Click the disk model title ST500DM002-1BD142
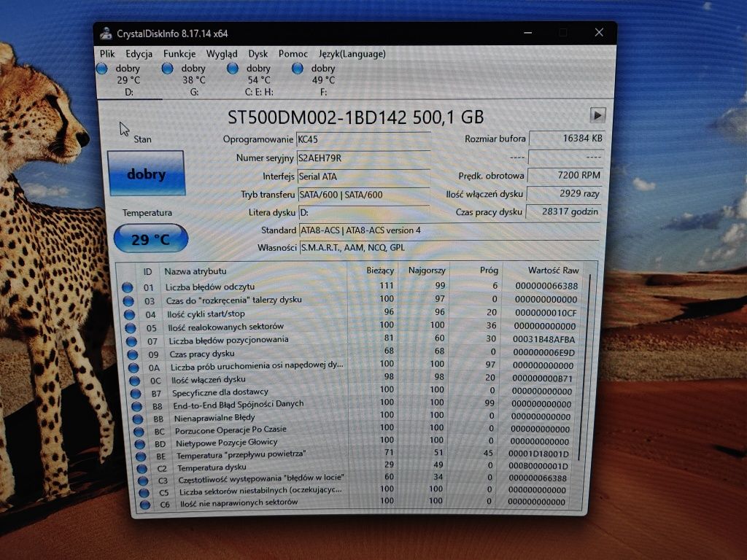747x560 pixels. (356, 117)
